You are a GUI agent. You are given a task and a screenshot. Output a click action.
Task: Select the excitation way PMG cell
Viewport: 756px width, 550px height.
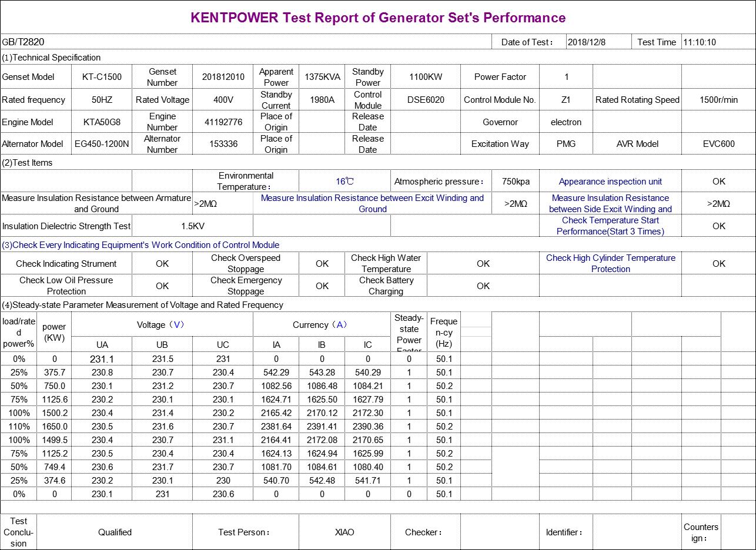coord(566,144)
